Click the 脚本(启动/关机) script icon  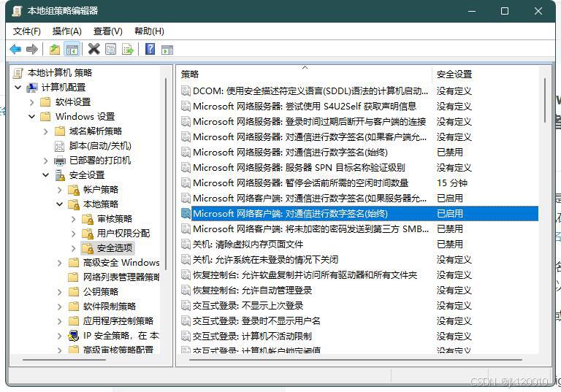tap(59, 146)
